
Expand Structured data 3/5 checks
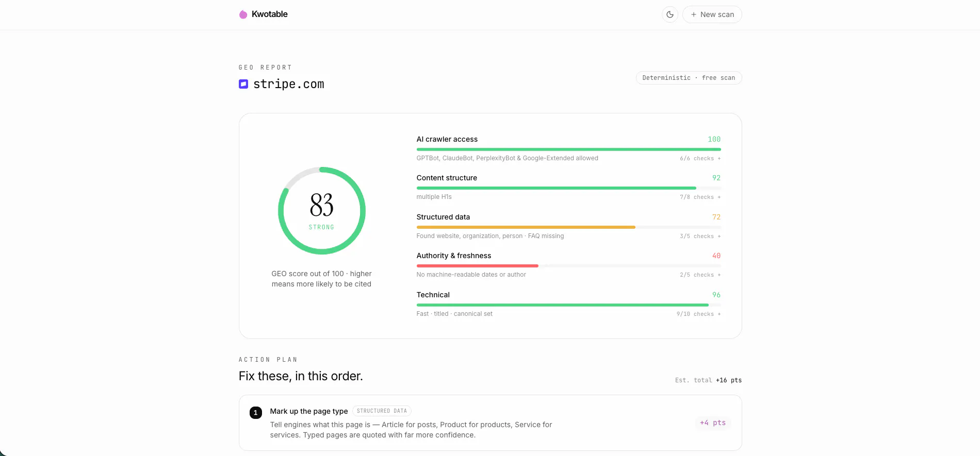(700, 237)
